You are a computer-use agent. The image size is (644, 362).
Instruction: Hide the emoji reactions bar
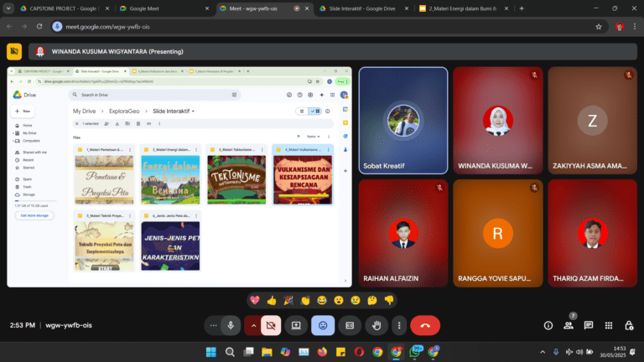click(x=323, y=325)
